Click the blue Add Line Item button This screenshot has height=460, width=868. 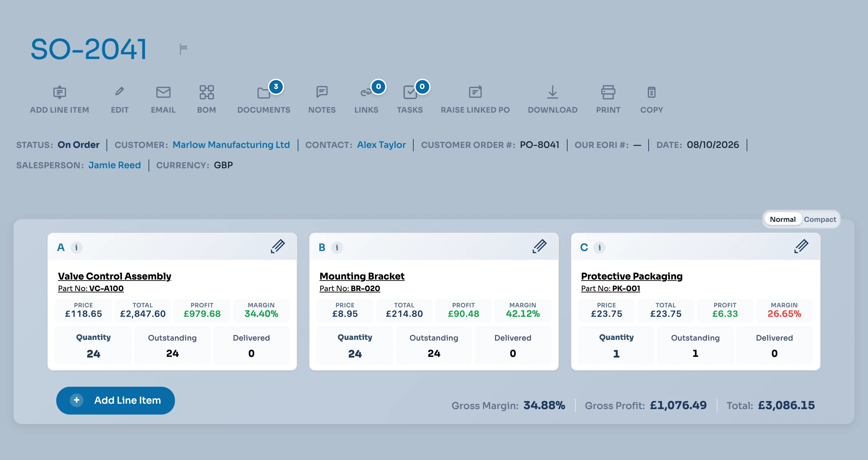[116, 401]
